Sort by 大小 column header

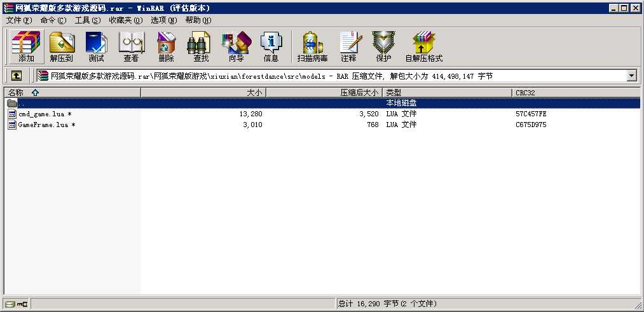[203, 93]
